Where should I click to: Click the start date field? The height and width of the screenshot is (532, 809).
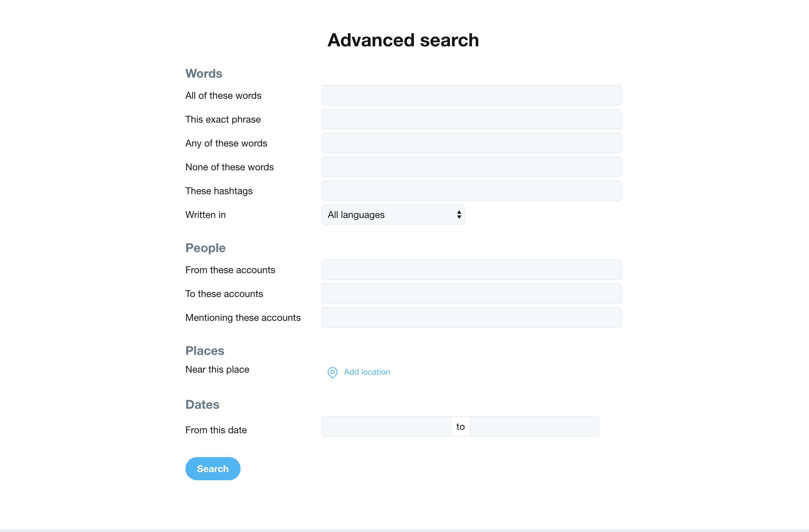(386, 426)
